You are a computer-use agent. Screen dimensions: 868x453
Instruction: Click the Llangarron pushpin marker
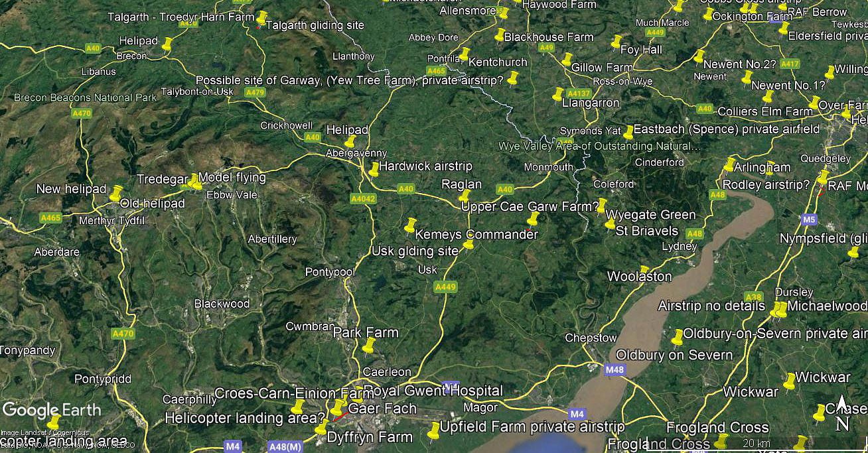pos(558,95)
